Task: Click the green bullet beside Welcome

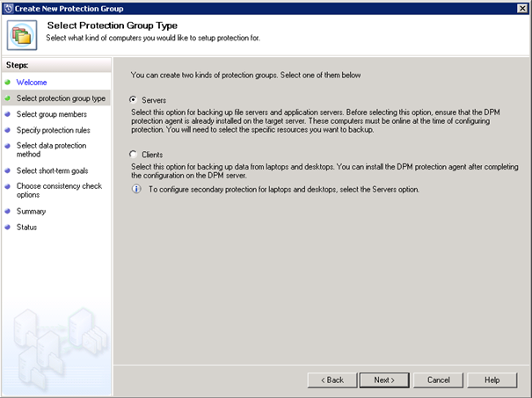Action: [x=7, y=82]
